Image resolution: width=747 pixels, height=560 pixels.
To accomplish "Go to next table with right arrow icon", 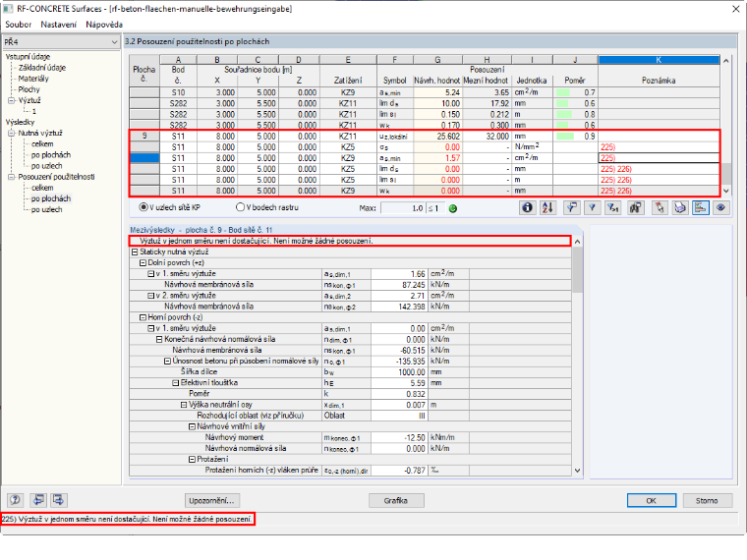I will pyautogui.click(x=59, y=500).
